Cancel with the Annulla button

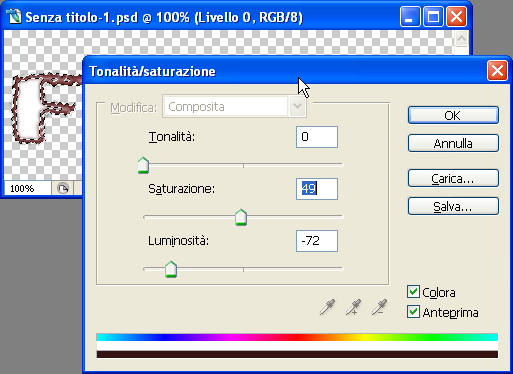(x=453, y=143)
